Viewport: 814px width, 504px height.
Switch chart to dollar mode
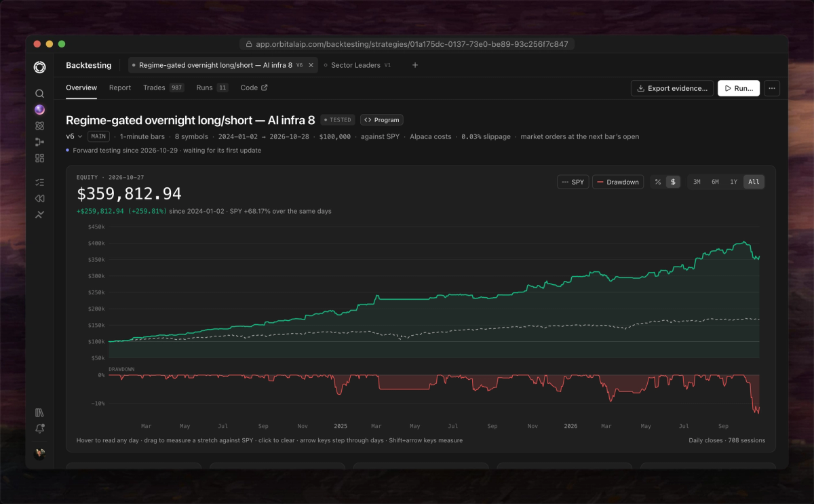pyautogui.click(x=673, y=182)
